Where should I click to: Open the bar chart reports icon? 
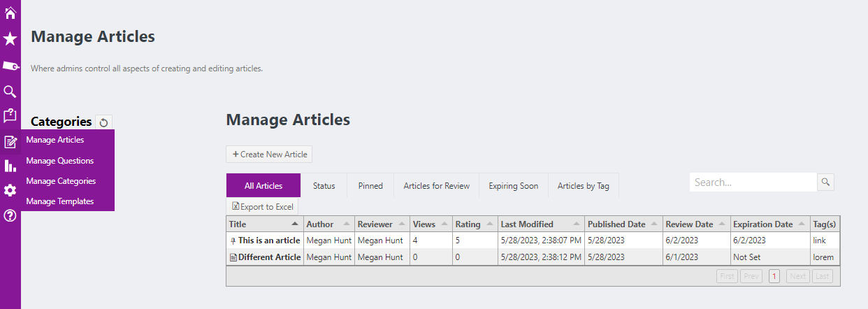coord(10,166)
